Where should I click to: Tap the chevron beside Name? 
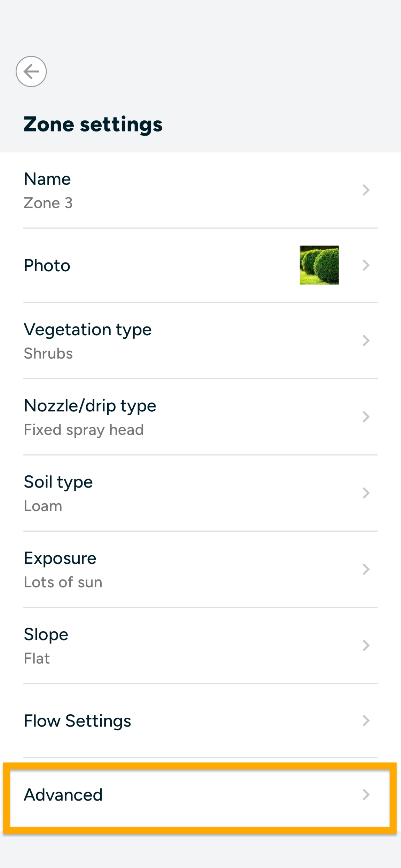point(365,190)
